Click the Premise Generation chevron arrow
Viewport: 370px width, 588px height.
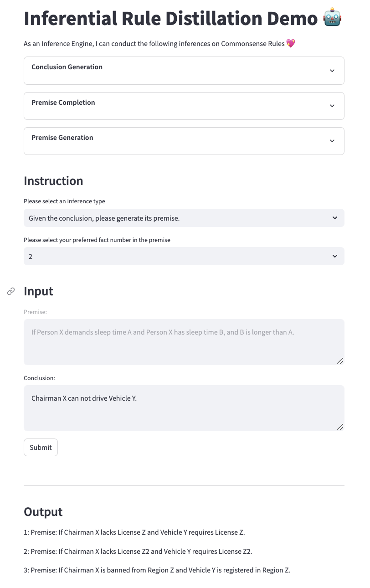tap(332, 141)
